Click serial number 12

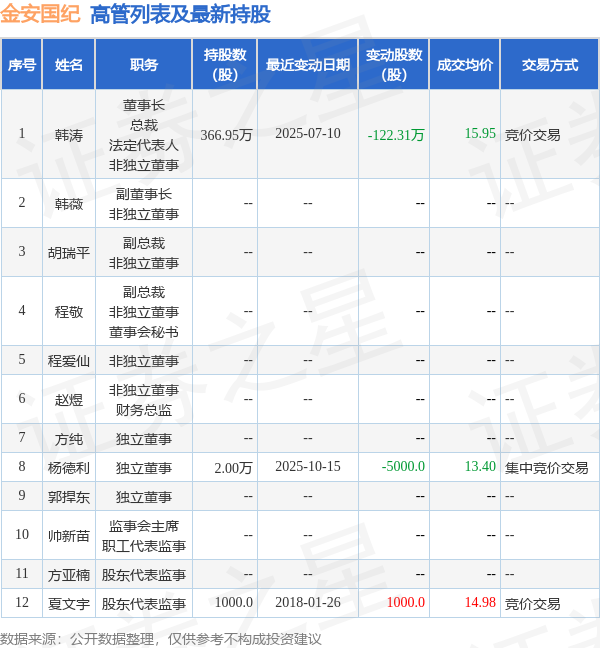pyautogui.click(x=22, y=602)
